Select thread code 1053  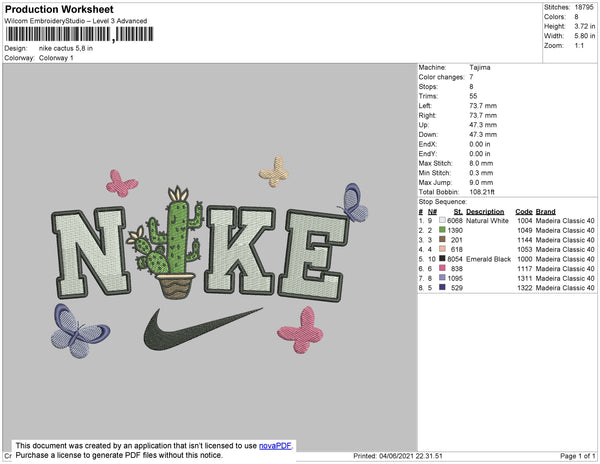[x=525, y=249]
